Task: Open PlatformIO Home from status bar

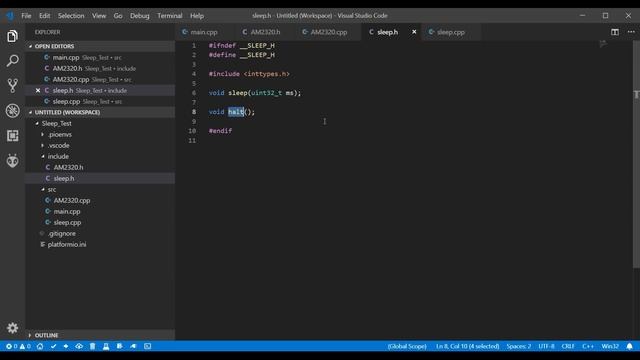Action: tap(40, 346)
